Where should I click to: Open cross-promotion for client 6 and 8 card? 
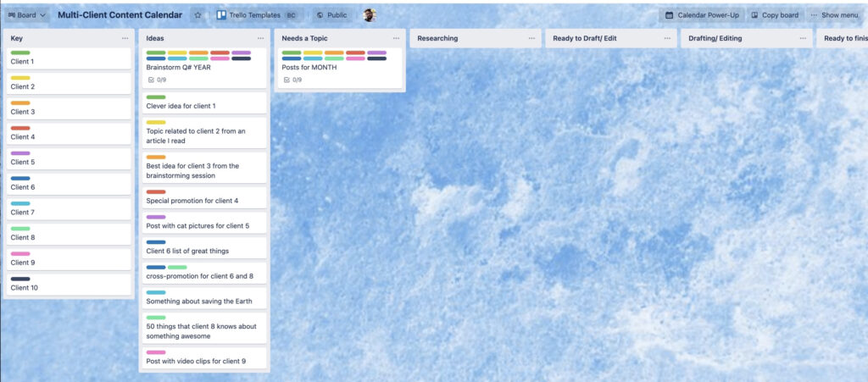tap(204, 273)
